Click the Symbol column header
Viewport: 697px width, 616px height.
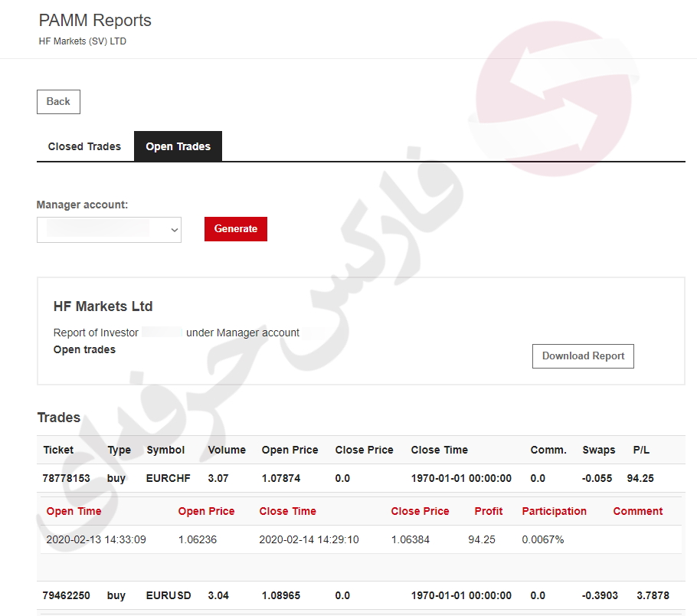click(x=165, y=450)
